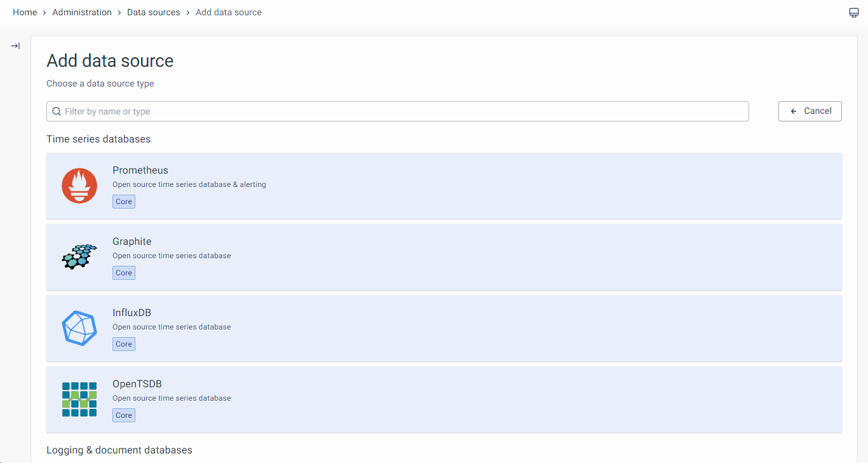Viewport: 868px width, 463px height.
Task: Click the Core badge under OpenTSDB
Action: click(x=124, y=415)
